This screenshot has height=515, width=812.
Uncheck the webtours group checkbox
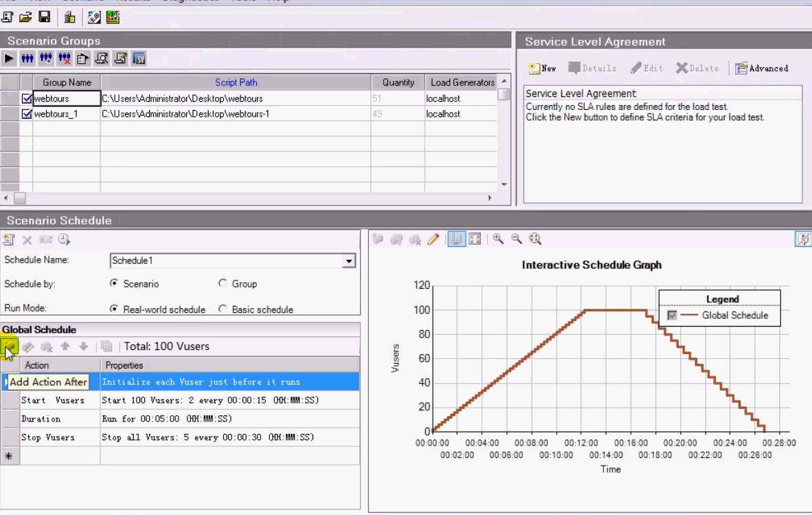click(27, 98)
